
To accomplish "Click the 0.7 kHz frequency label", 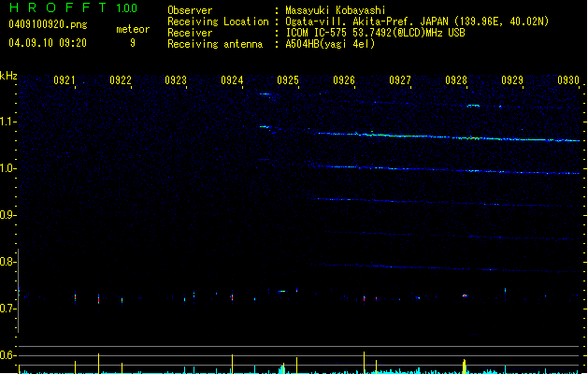I will [7, 309].
